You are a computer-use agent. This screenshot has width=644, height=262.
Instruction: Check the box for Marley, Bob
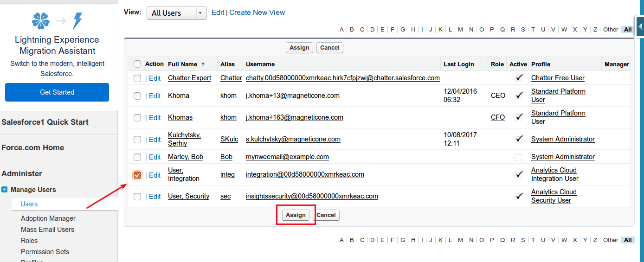(x=137, y=157)
